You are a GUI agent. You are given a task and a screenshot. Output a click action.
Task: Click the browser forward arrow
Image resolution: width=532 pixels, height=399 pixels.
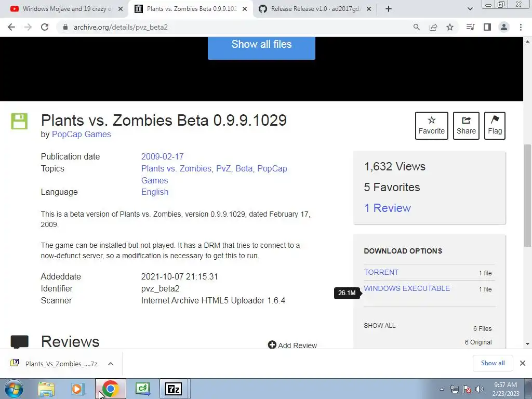coord(28,27)
